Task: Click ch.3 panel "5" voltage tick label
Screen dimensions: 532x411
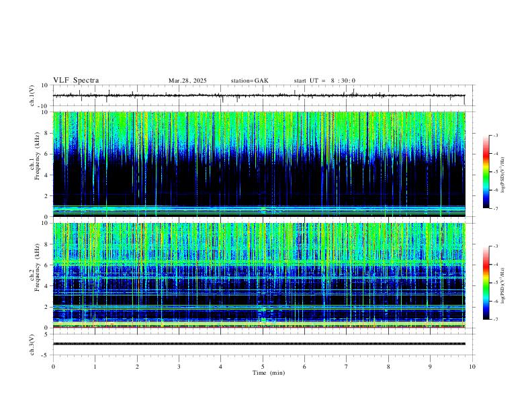Action: [x=47, y=334]
